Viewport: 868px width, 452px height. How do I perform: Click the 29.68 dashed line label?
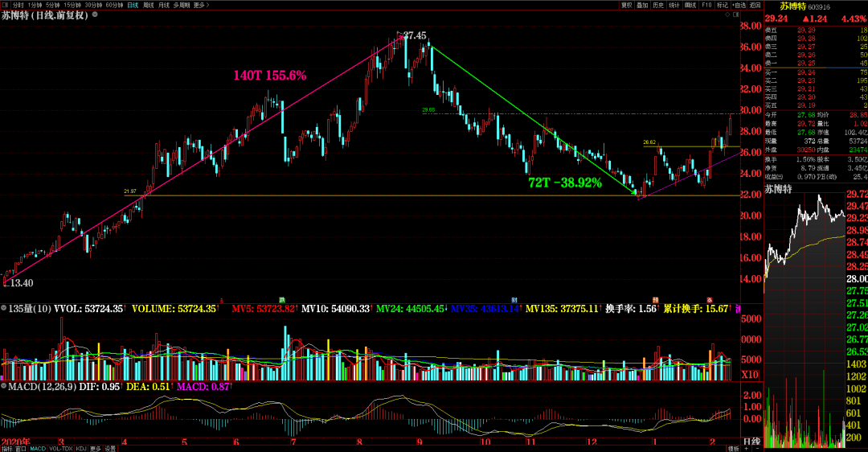[428, 110]
